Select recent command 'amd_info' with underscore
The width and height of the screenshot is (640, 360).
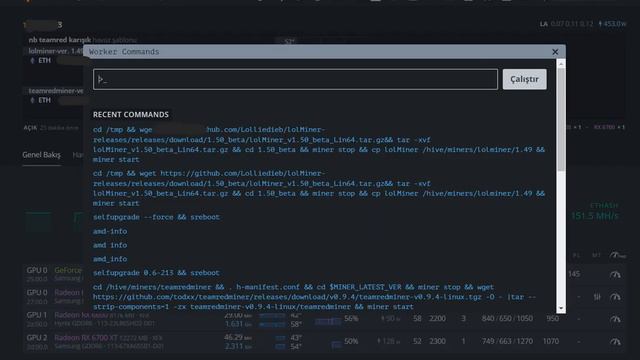tap(110, 259)
